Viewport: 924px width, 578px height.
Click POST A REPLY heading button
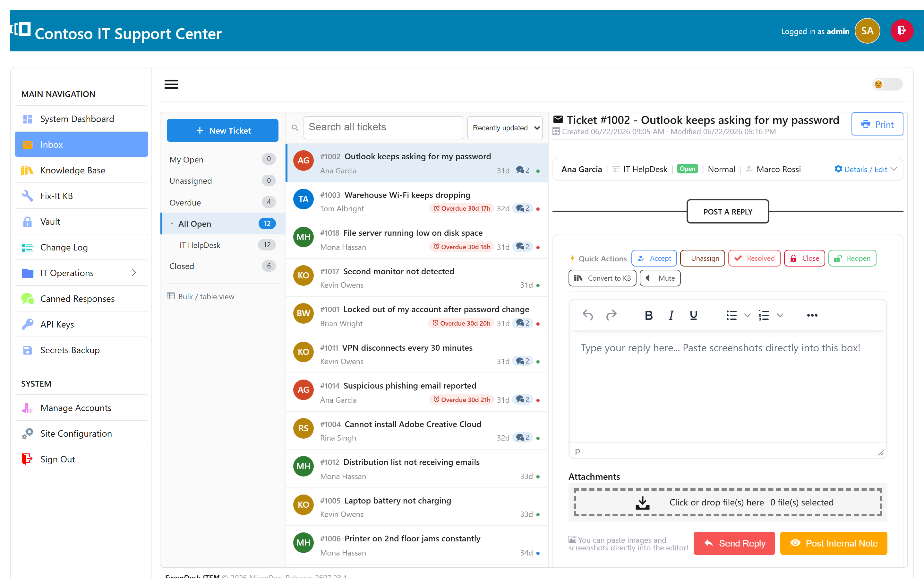click(727, 211)
